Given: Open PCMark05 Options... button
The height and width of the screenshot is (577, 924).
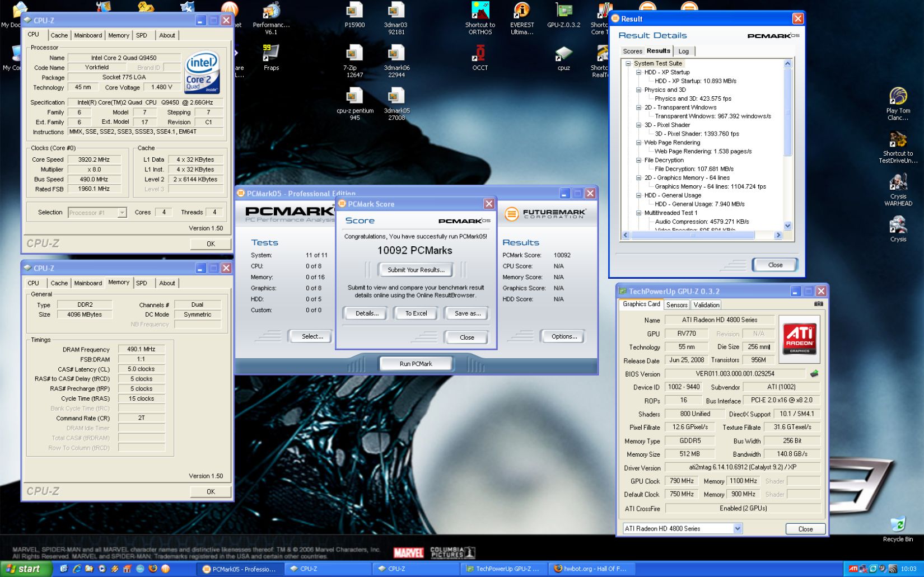Looking at the screenshot, I should point(564,336).
